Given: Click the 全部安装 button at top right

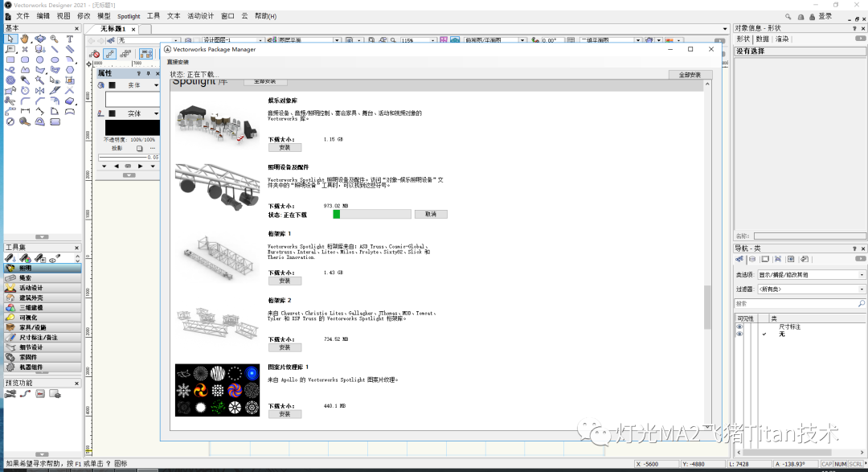Looking at the screenshot, I should (x=690, y=75).
